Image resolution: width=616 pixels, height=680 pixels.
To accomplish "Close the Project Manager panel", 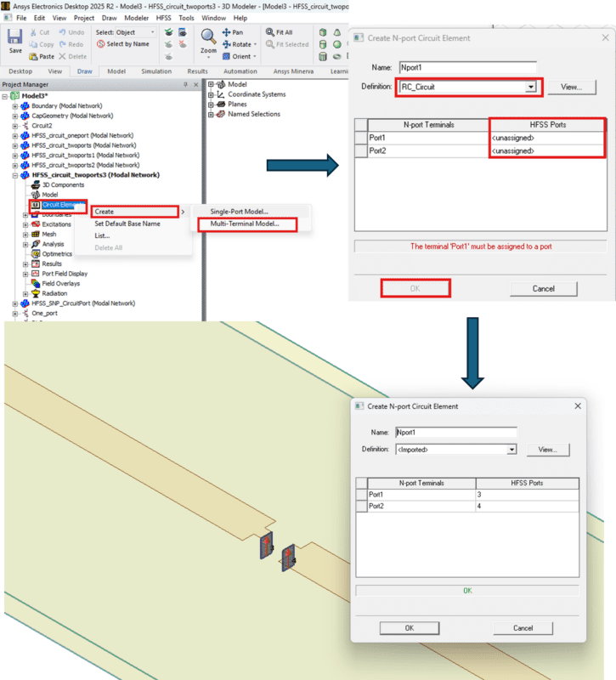I will point(196,84).
